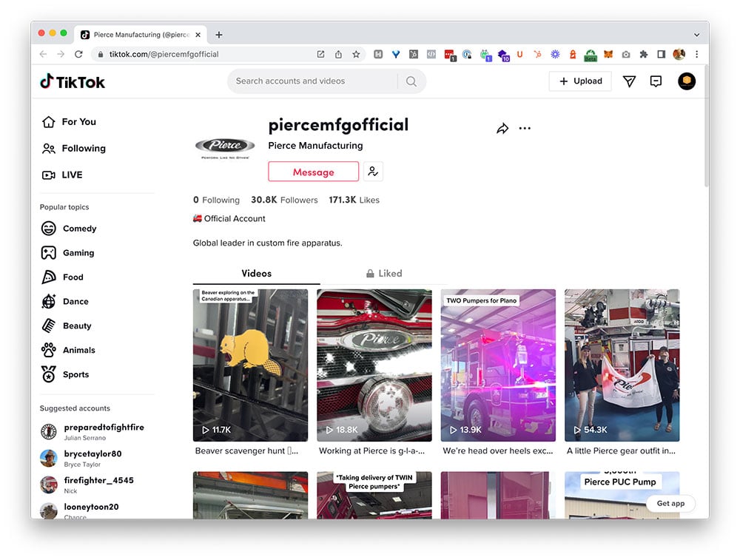Open suggested account looneytoon20
The image size is (740, 560).
pos(79,510)
